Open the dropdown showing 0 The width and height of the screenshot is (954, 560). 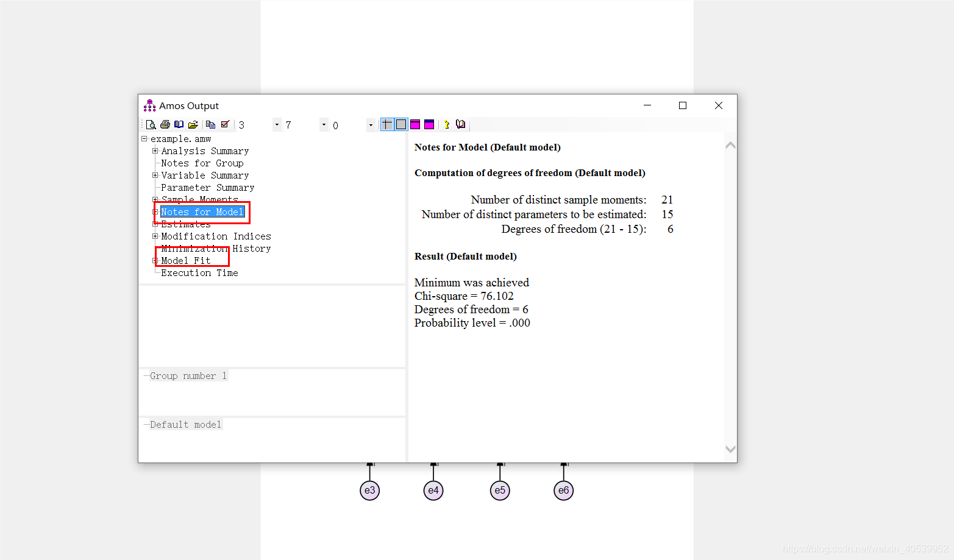coord(371,125)
